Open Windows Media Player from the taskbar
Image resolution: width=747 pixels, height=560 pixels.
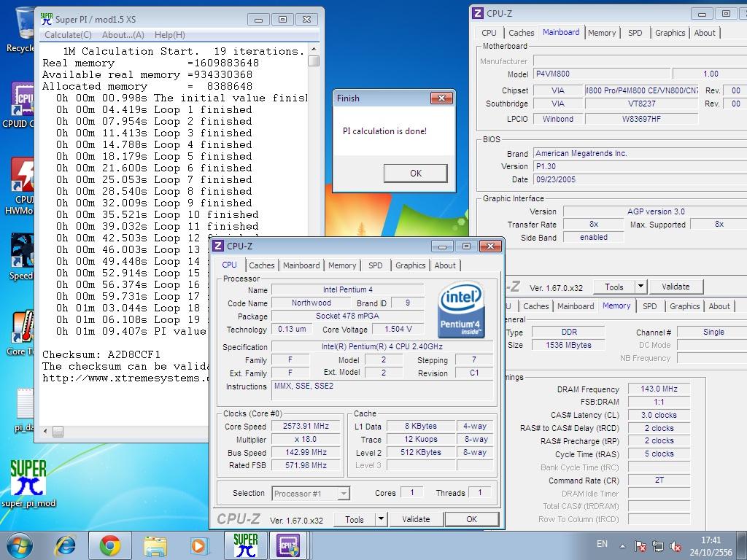point(198,545)
